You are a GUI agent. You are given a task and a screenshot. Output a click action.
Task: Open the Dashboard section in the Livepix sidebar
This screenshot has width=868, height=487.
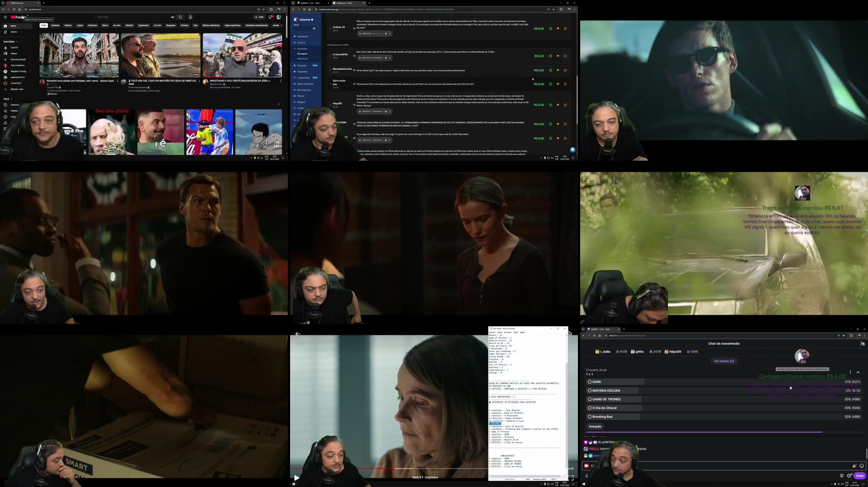(303, 36)
